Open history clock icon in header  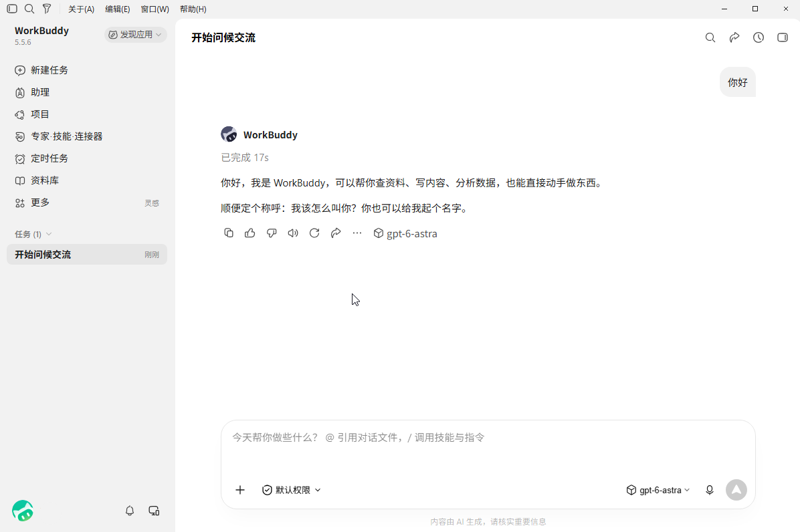pyautogui.click(x=759, y=37)
